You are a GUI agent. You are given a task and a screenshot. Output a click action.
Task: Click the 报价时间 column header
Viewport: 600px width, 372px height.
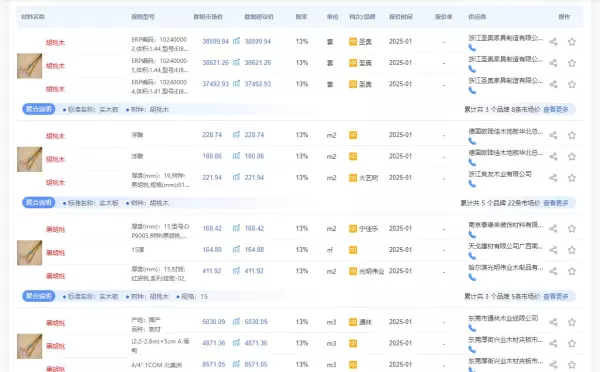401,17
